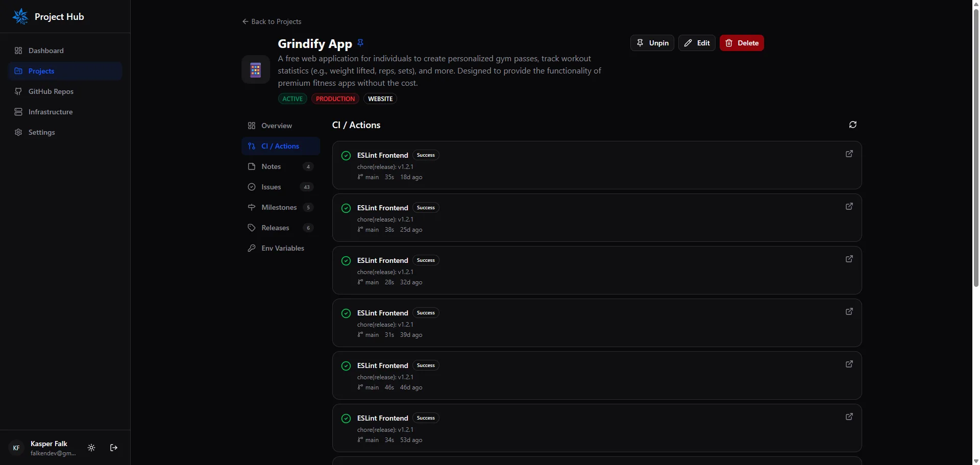The width and height of the screenshot is (980, 465).
Task: Open external link for 39d ago run
Action: click(x=849, y=311)
